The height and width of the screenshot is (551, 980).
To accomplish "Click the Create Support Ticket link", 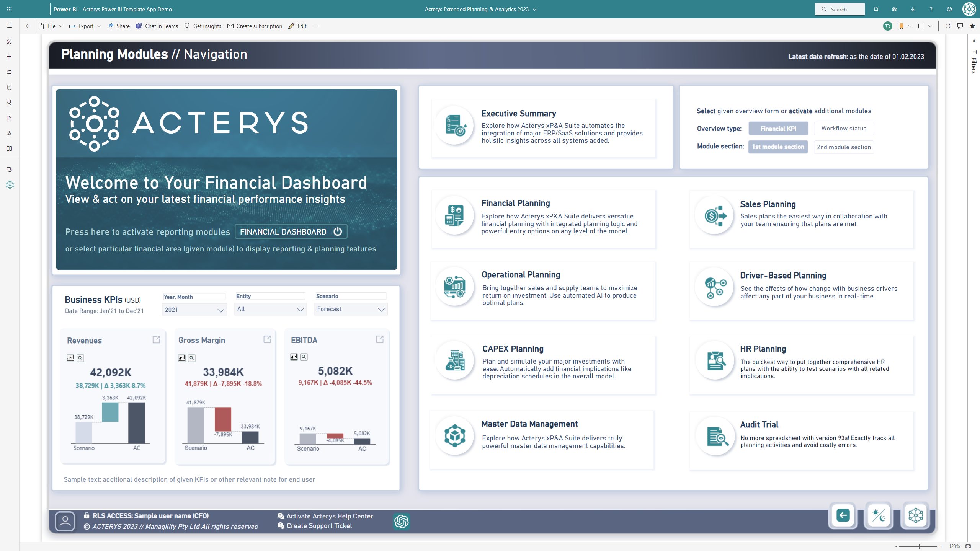I will point(319,525).
